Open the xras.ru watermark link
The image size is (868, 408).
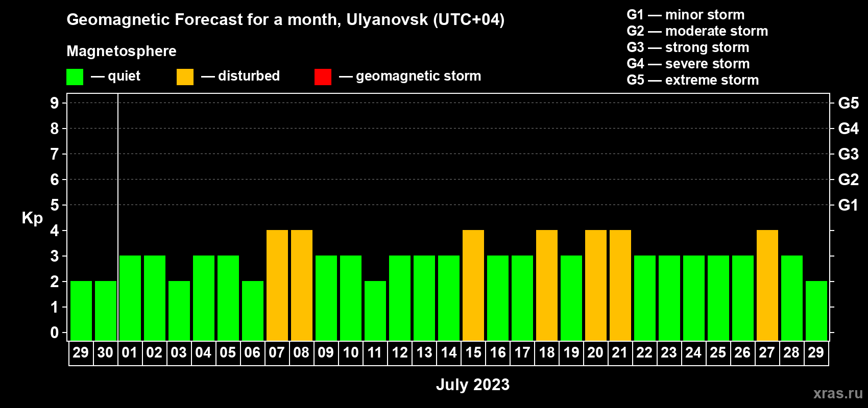tap(837, 393)
